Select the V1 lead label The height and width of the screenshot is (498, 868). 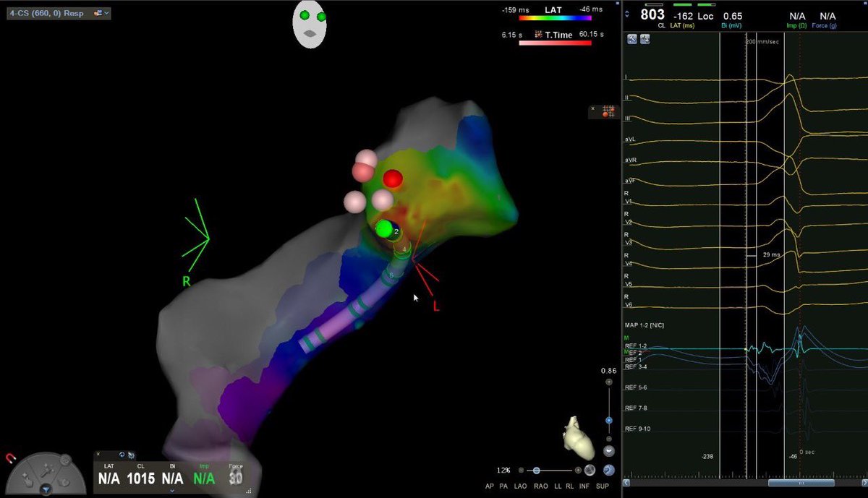point(628,201)
